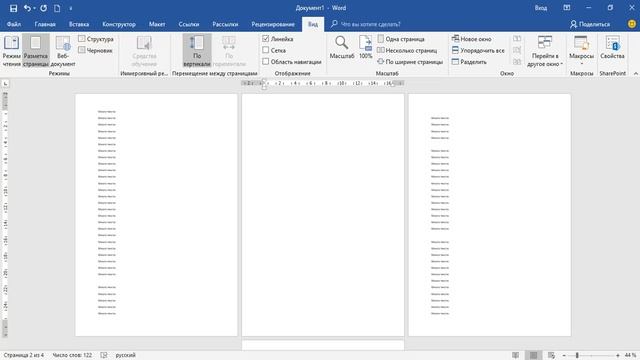Zoom in with the plus button

coord(618,356)
